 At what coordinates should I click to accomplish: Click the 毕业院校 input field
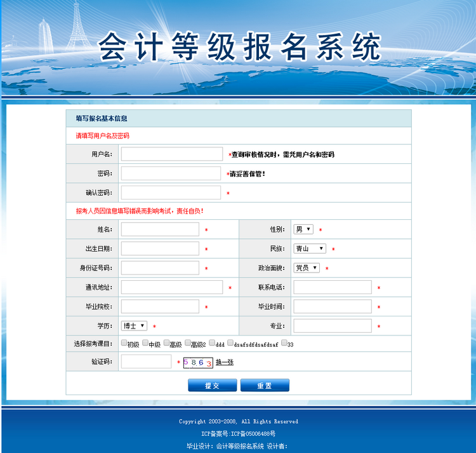(x=160, y=306)
